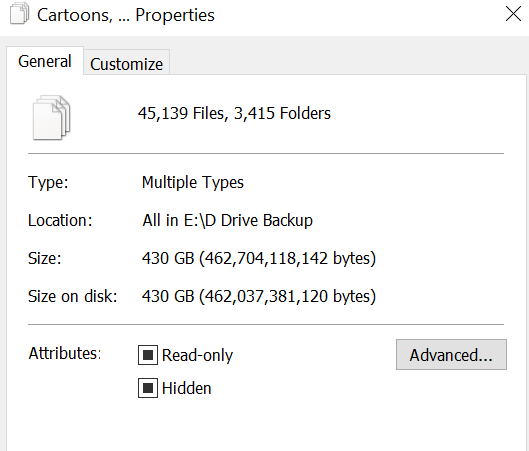Image resolution: width=529 pixels, height=451 pixels.
Task: Click the large stacked documents icon
Action: click(51, 118)
